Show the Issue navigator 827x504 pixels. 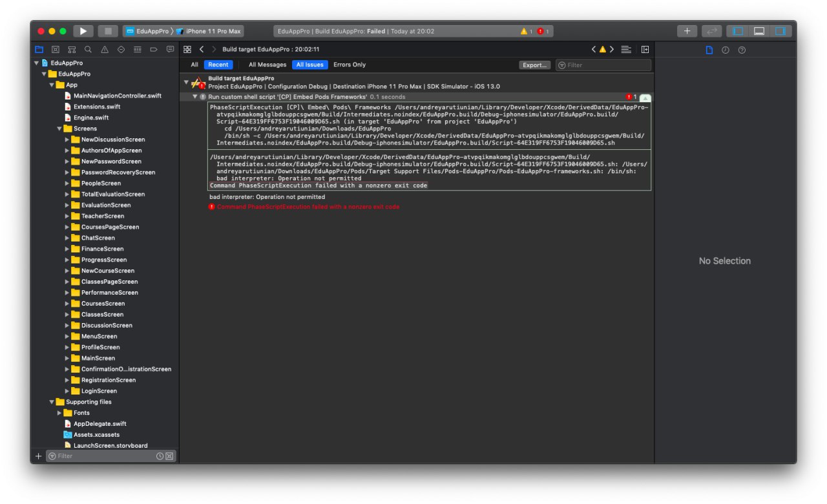point(105,49)
